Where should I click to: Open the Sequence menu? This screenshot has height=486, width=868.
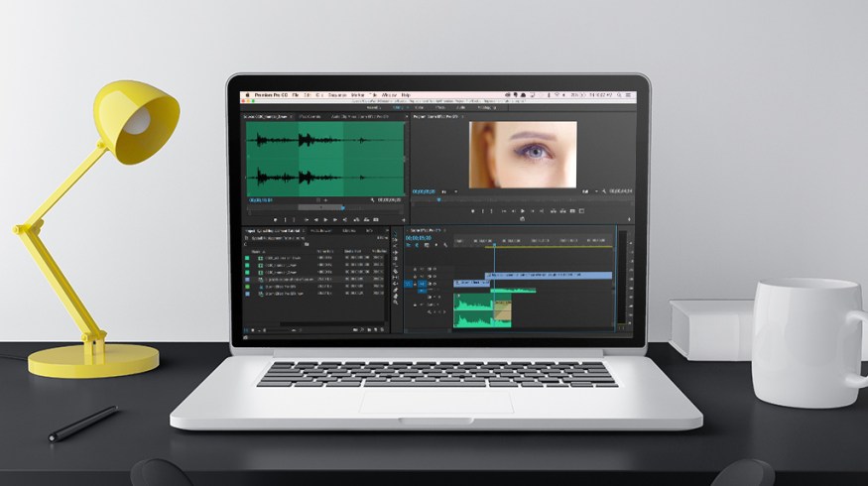tap(337, 95)
